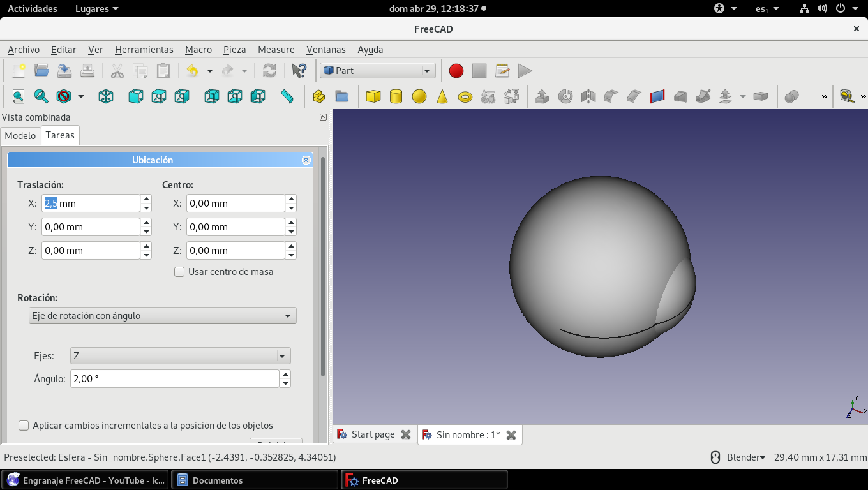Switch to the Modelo tab
The width and height of the screenshot is (868, 490).
tap(20, 135)
